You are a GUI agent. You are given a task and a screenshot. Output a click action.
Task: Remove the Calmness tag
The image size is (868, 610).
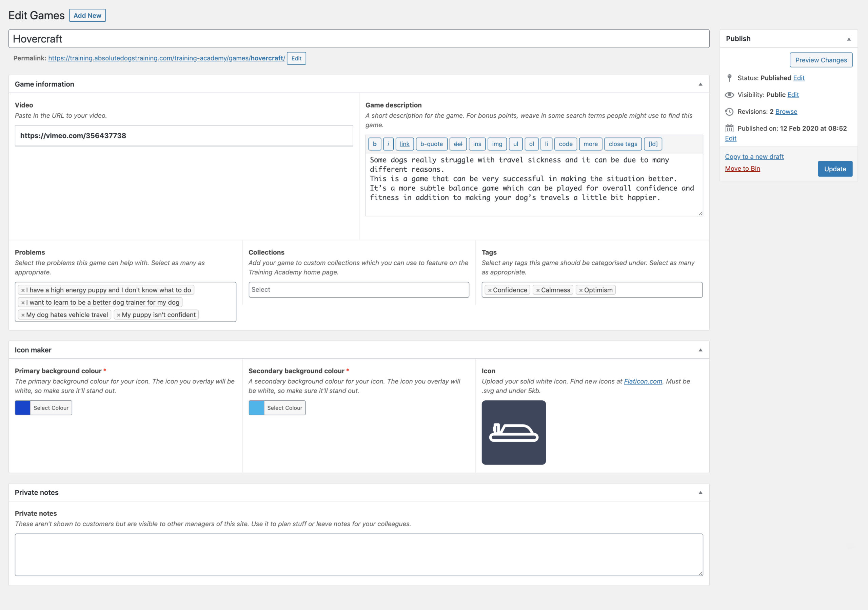tap(538, 290)
